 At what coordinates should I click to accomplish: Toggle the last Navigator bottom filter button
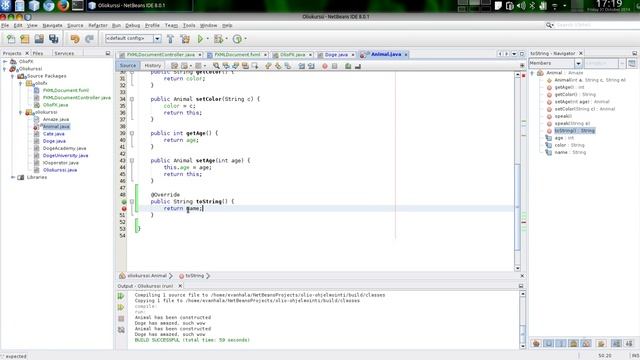pos(629,343)
